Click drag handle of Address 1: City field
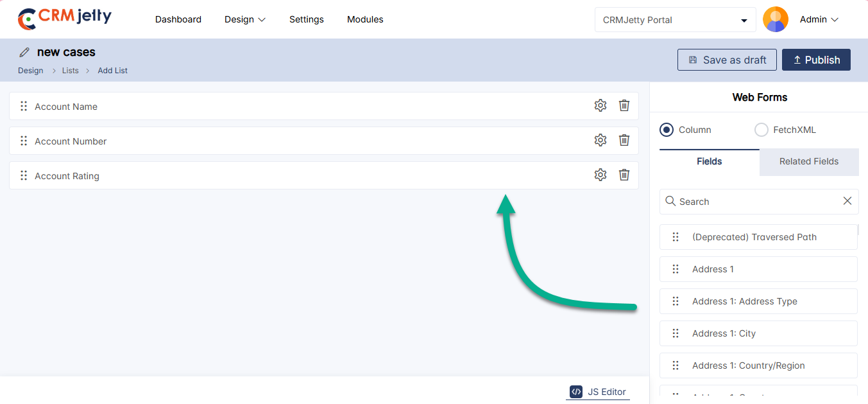Screen dimensions: 868x404 click(675, 333)
